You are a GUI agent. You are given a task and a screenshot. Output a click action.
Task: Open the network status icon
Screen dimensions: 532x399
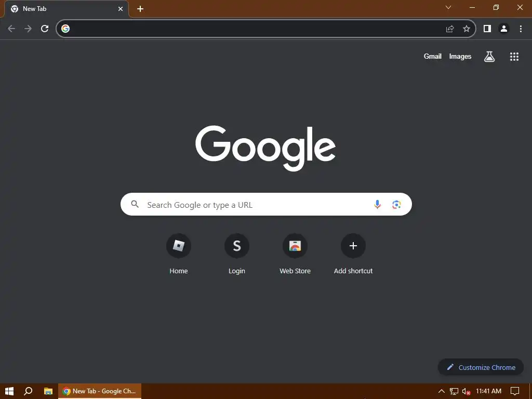point(454,391)
